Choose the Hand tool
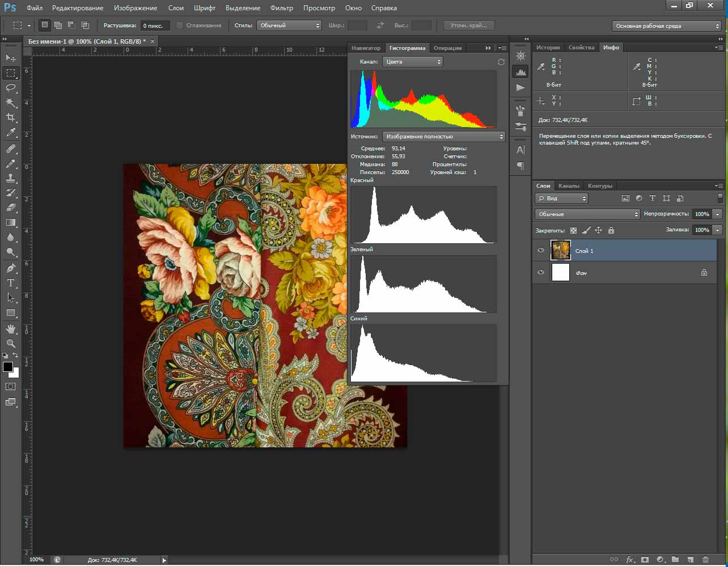Viewport: 728px width, 567px height. tap(11, 329)
